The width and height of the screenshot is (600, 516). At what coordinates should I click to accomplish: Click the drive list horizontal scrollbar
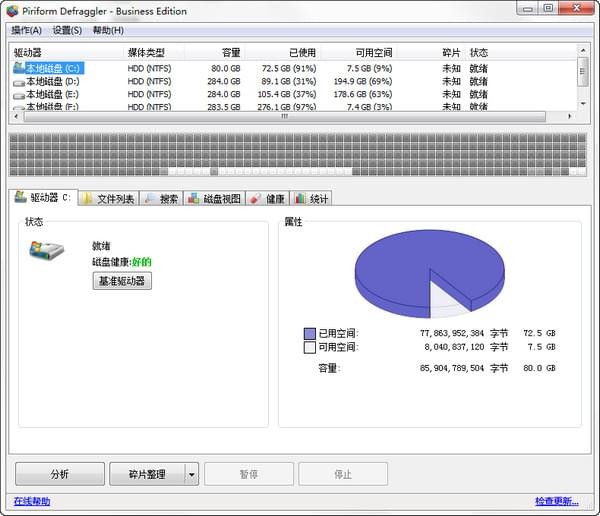coord(285,116)
